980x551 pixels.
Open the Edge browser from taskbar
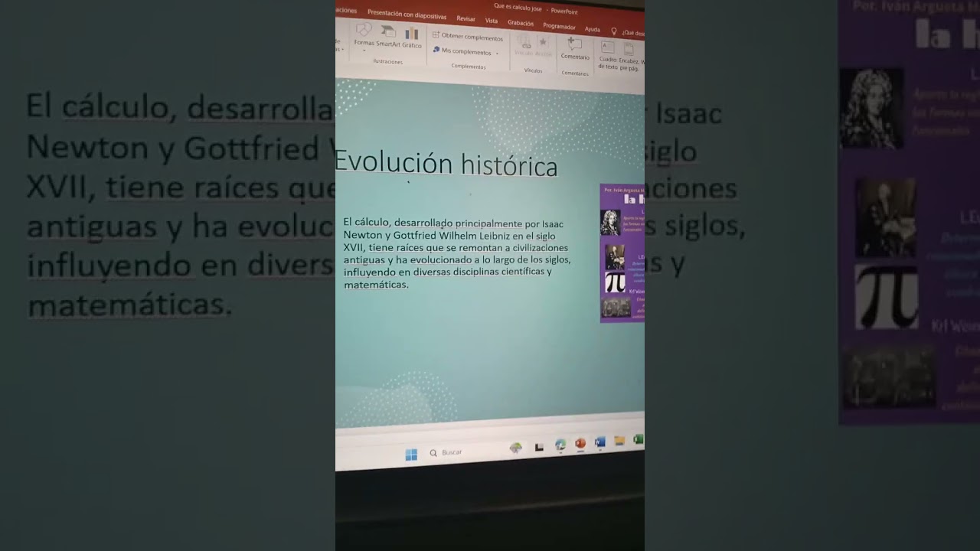point(560,444)
